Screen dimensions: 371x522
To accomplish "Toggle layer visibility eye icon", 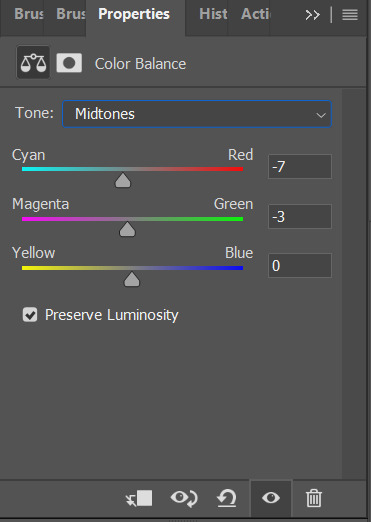I will pos(271,498).
